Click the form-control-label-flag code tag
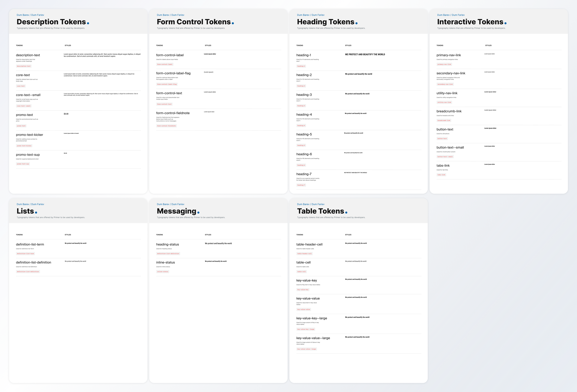Viewport: 577px width, 392px height. (x=167, y=84)
